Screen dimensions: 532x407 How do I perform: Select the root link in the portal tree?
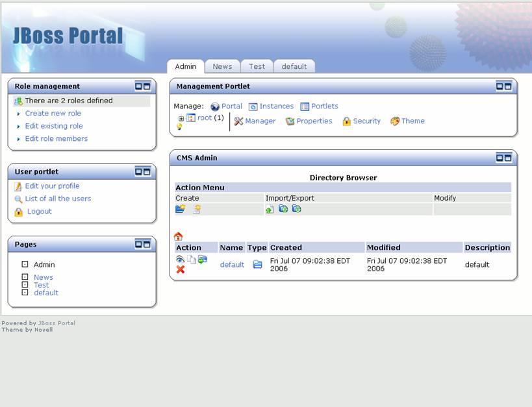[205, 117]
